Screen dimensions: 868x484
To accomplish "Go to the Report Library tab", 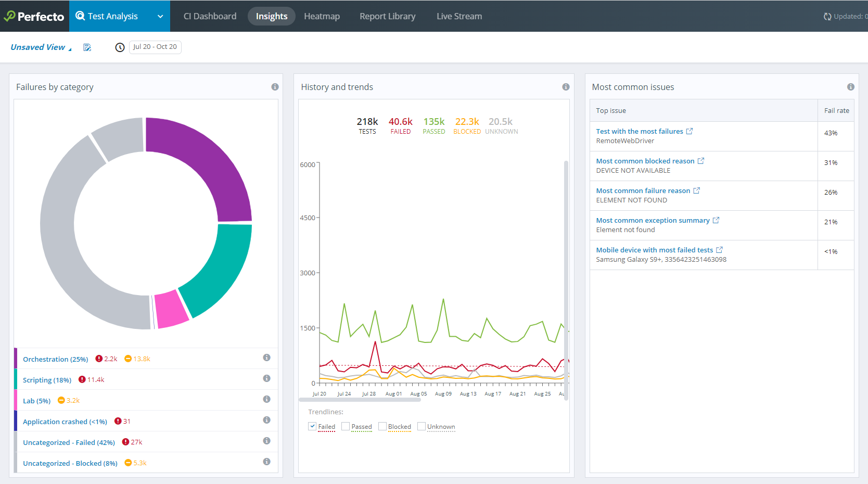I will pyautogui.click(x=387, y=16).
